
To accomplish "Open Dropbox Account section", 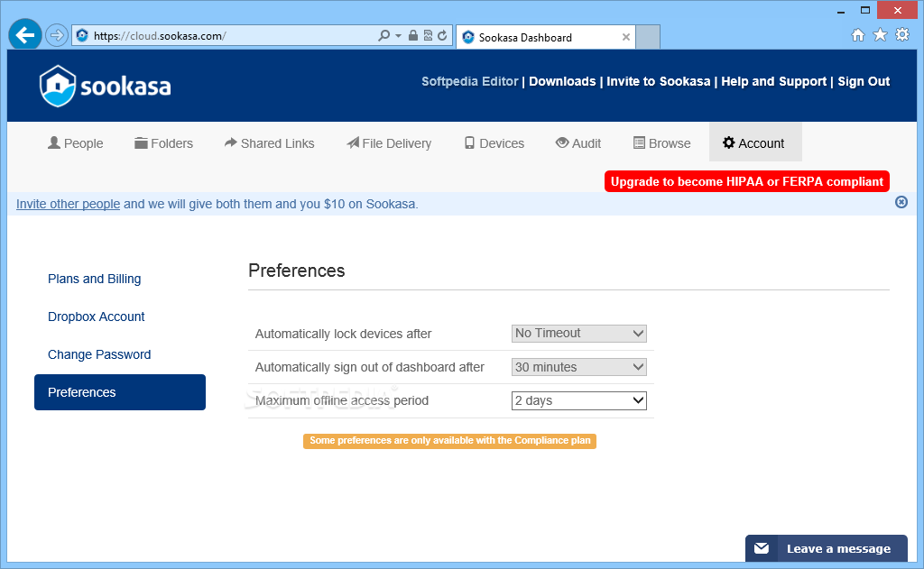I will pos(96,317).
